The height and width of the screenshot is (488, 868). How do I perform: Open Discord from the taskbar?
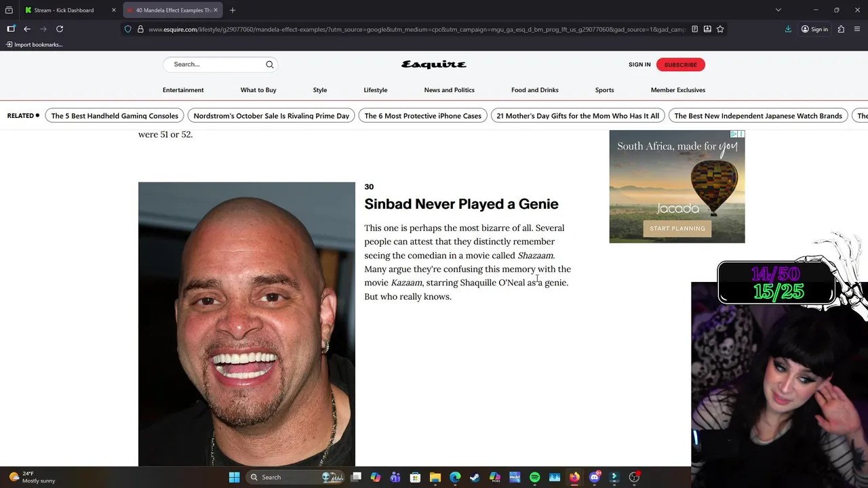[x=595, y=477]
